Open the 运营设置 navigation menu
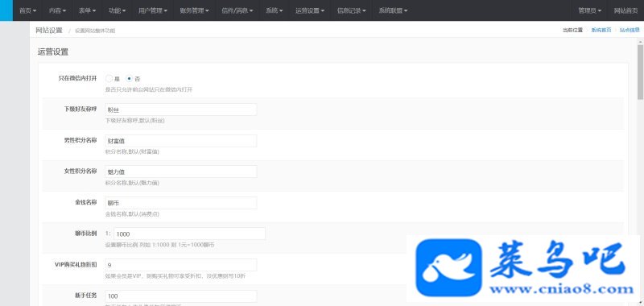The width and height of the screenshot is (644, 306). pos(310,10)
